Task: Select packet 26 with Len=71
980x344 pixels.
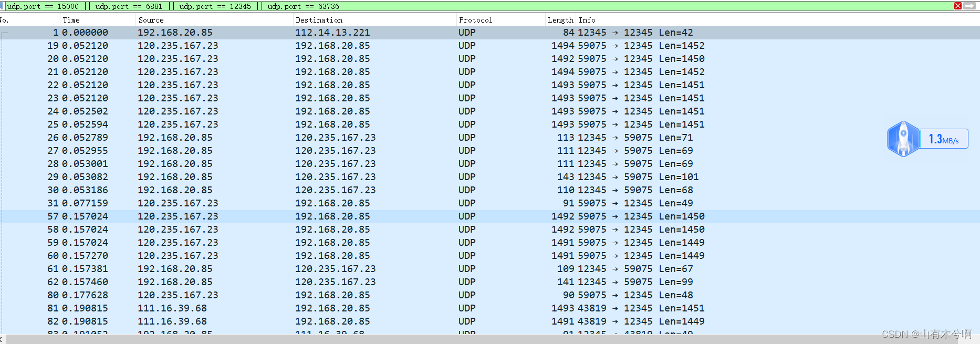Action: pyautogui.click(x=490, y=138)
